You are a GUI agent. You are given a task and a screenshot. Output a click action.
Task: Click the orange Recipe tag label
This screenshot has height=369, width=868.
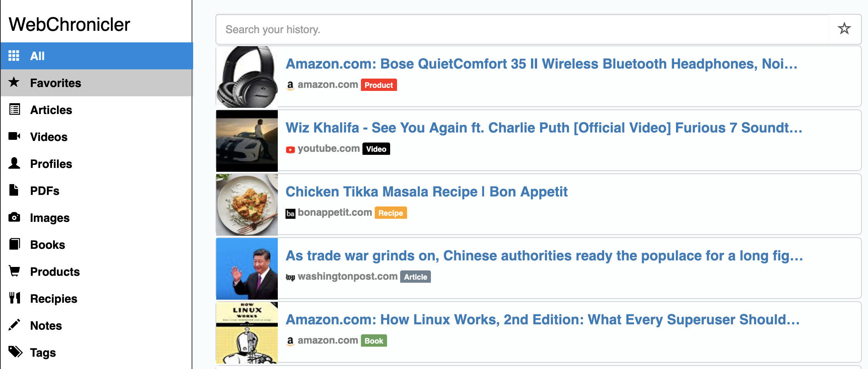391,213
